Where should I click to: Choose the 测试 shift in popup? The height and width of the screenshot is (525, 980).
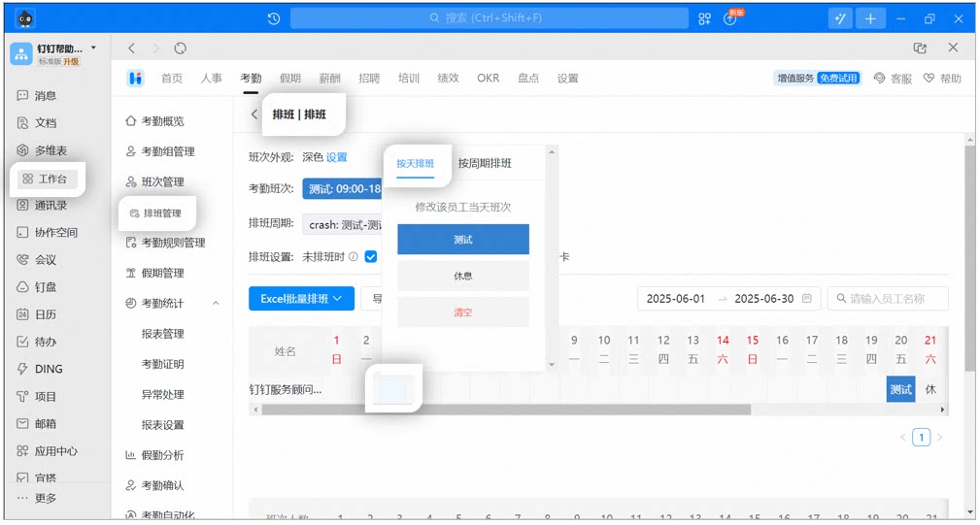(463, 239)
